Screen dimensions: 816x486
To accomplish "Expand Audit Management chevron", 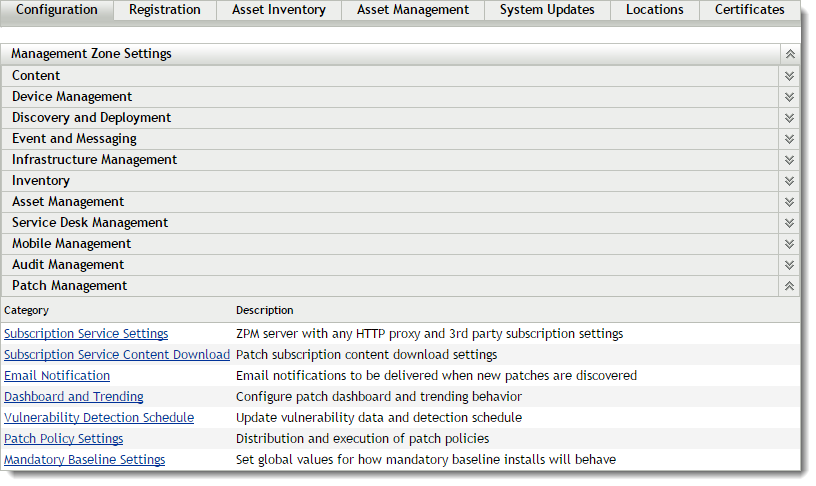I will pos(789,265).
